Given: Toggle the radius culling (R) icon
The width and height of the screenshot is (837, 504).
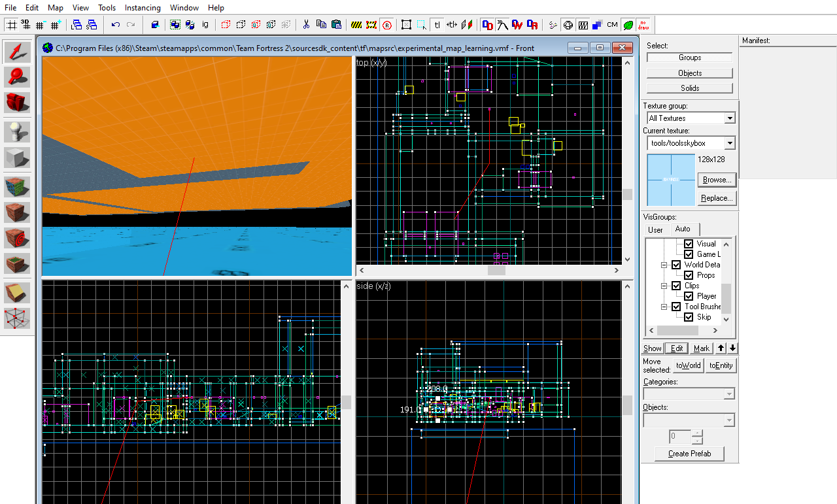Looking at the screenshot, I should click(x=386, y=25).
